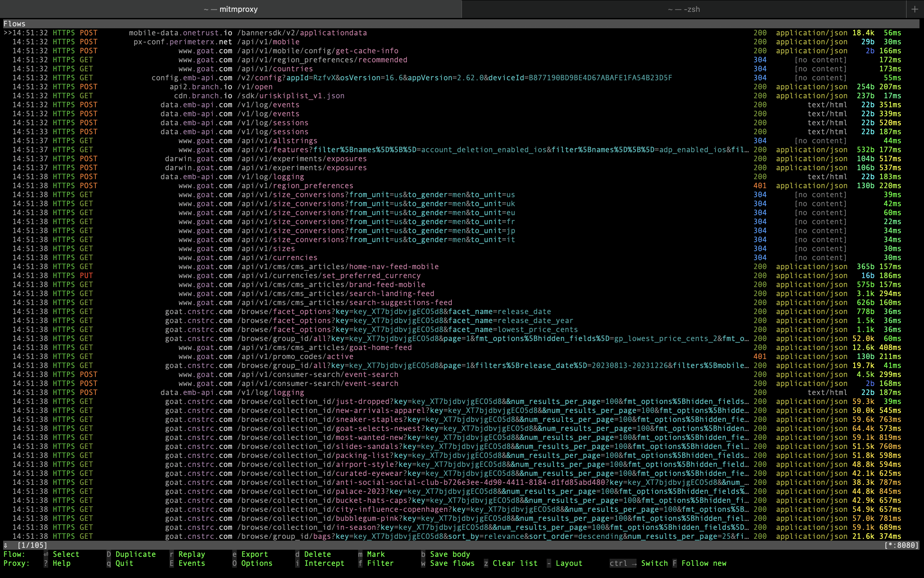Select the most-wanted-new collection flow
The height and width of the screenshot is (578, 924).
[x=461, y=437]
